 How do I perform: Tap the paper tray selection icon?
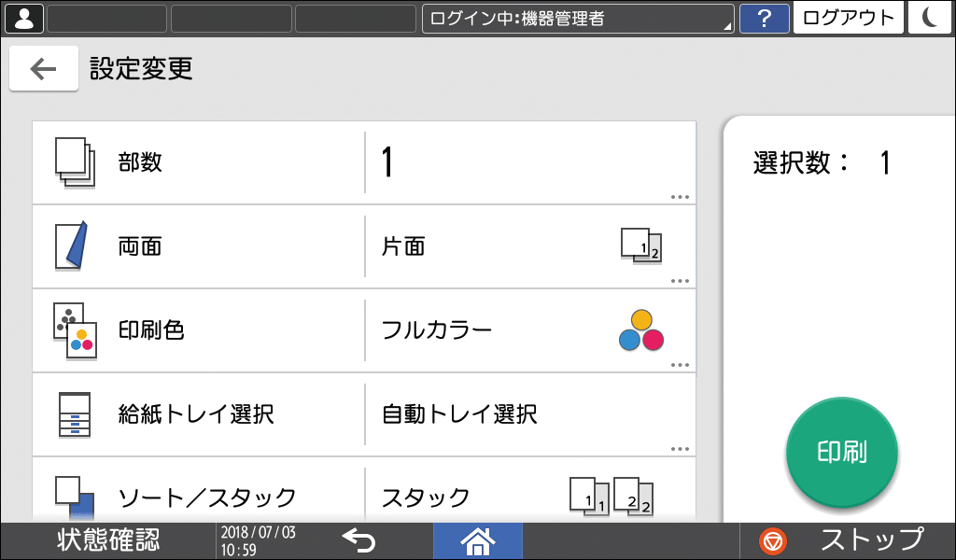pos(74,414)
